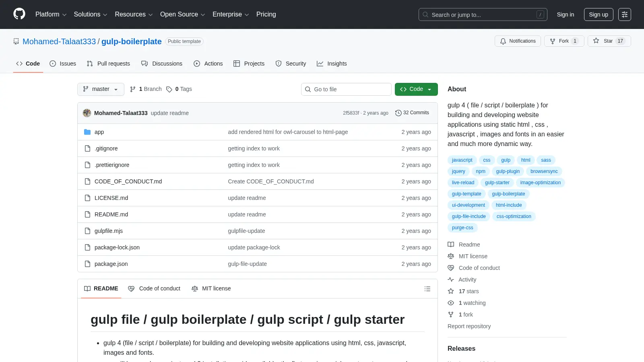Viewport: 644px width, 362px height.
Task: Open the master branch dropdown
Action: pos(101,89)
